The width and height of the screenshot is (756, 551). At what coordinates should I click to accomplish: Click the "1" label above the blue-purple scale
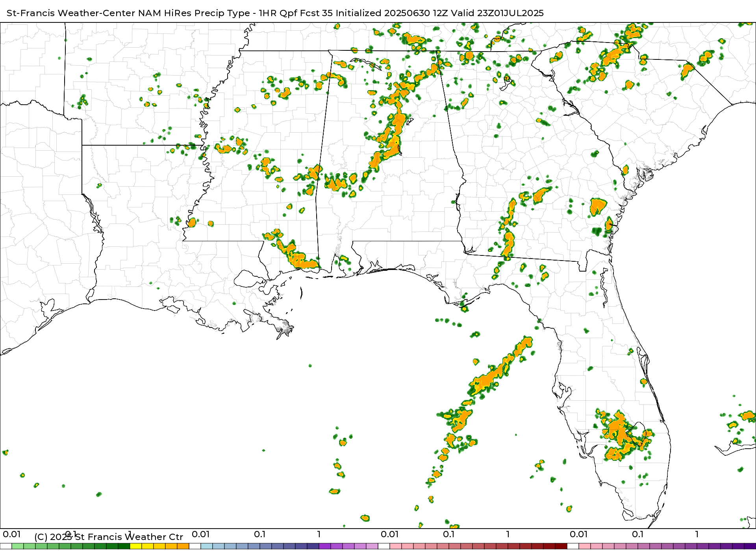(319, 534)
